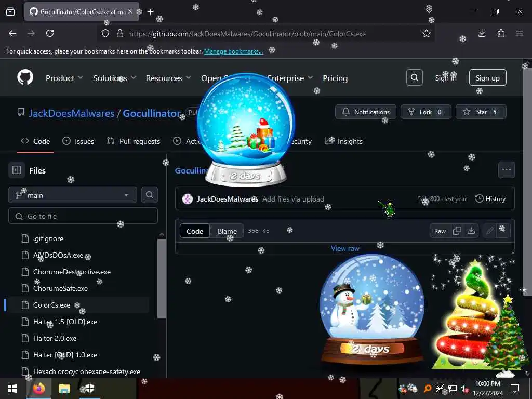Open browser extensions puzzle icon
This screenshot has height=399, width=532.
(x=501, y=33)
